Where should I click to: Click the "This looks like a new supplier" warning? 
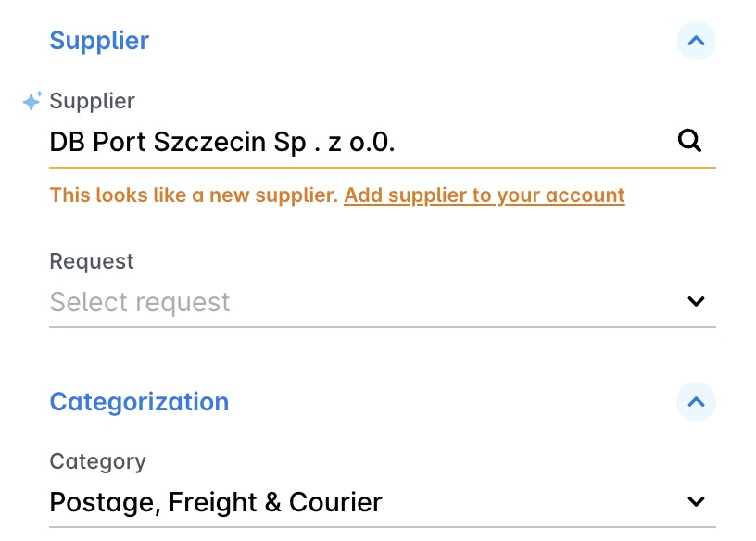194,195
